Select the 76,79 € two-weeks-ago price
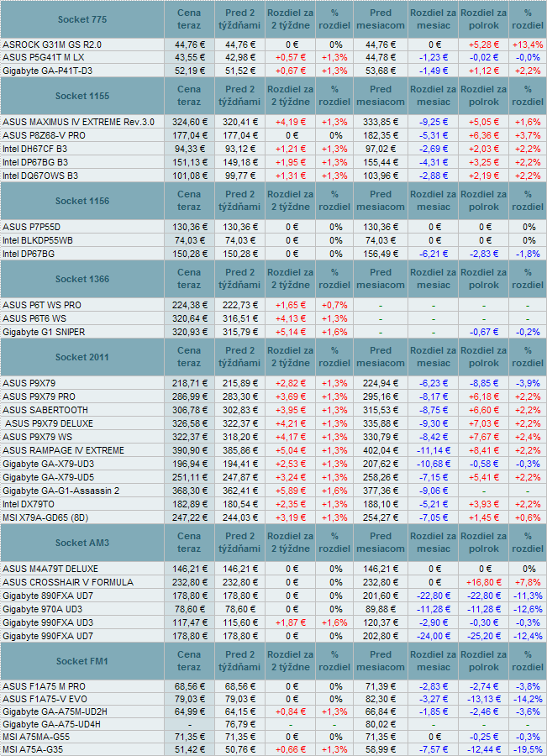Viewport: 547px width, 756px height. 239,725
